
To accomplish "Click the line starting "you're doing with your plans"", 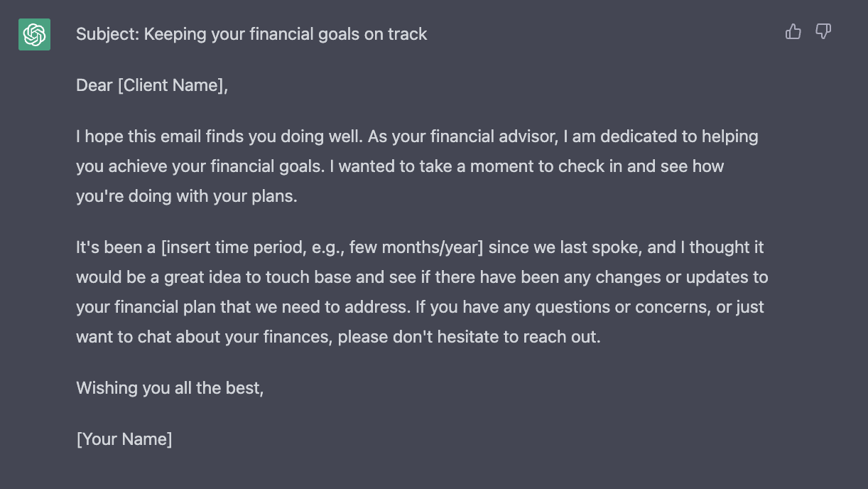I will coord(187,196).
